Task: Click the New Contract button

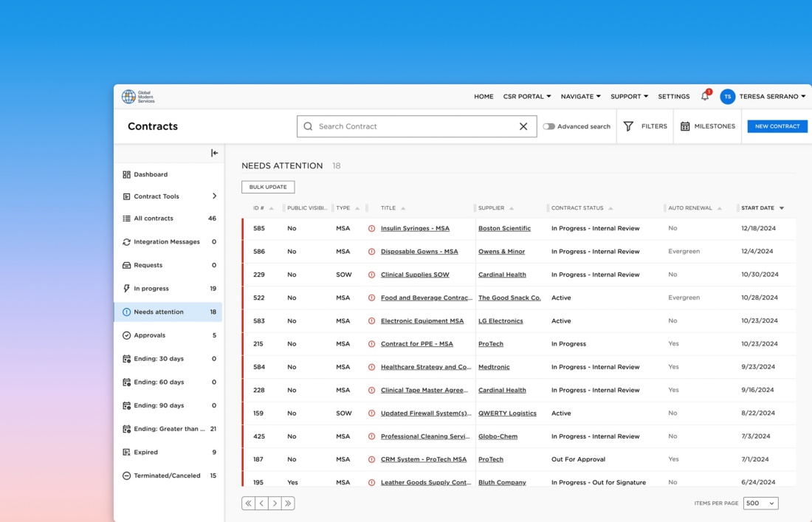Action: tap(777, 126)
